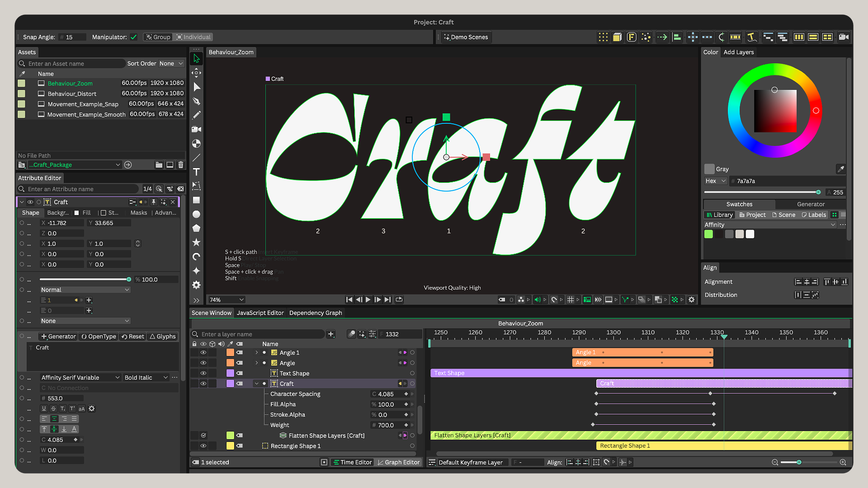
Task: Select the green Affinity swatch
Action: 708,234
